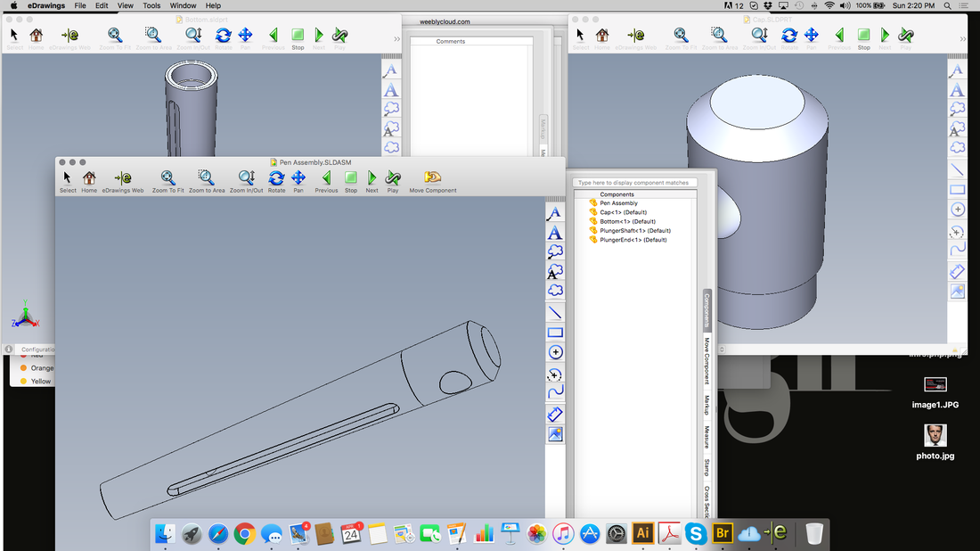Viewport: 980px width, 551px height.
Task: Open the Window menu
Action: [x=184, y=5]
